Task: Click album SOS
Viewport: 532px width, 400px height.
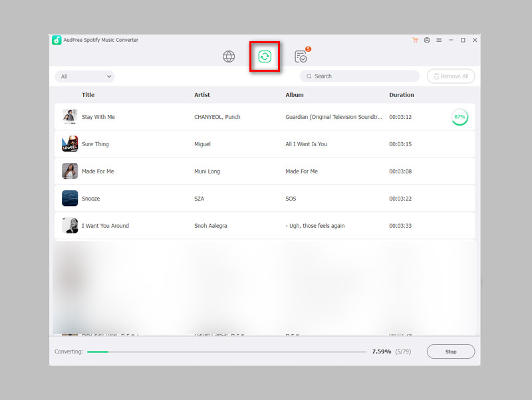Action: [x=291, y=198]
